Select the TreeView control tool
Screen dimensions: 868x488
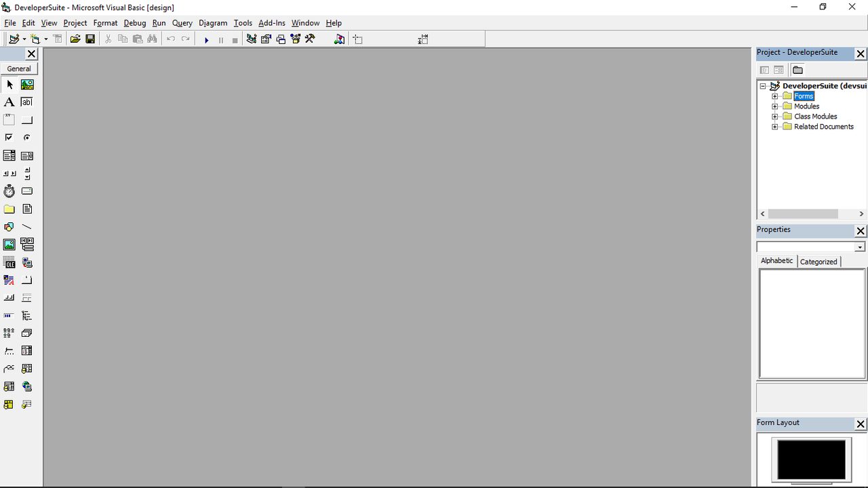pyautogui.click(x=27, y=316)
